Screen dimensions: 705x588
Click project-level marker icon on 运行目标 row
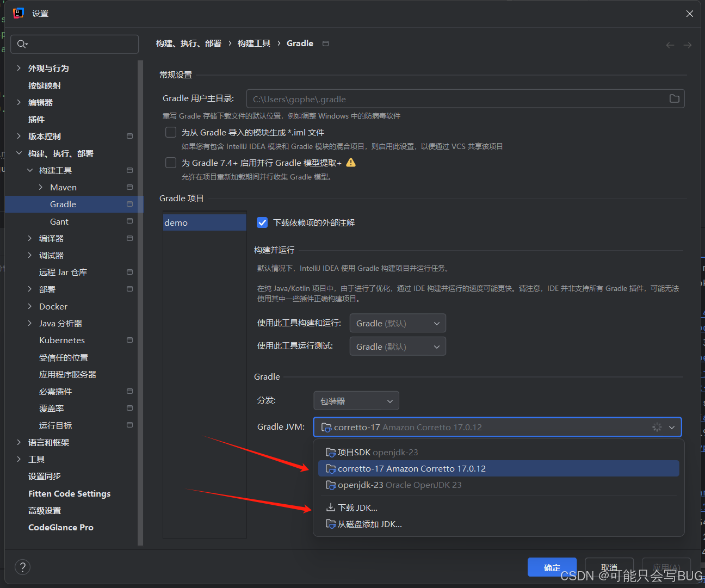[x=129, y=425]
